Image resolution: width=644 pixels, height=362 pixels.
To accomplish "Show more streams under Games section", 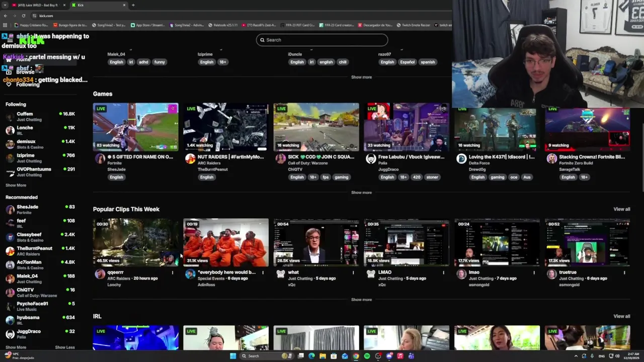I will 361,193.
